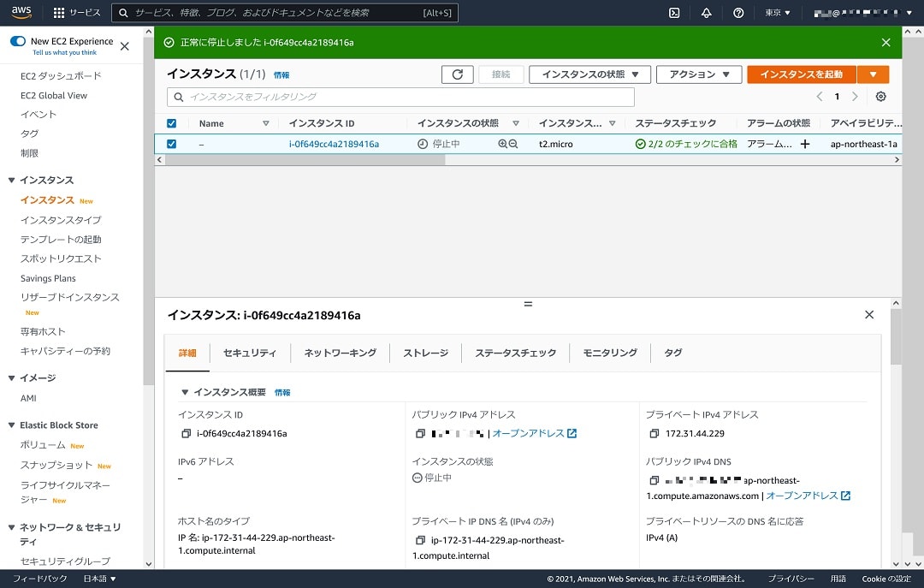
Task: Switch to the ステータスチェック tab
Action: click(516, 353)
